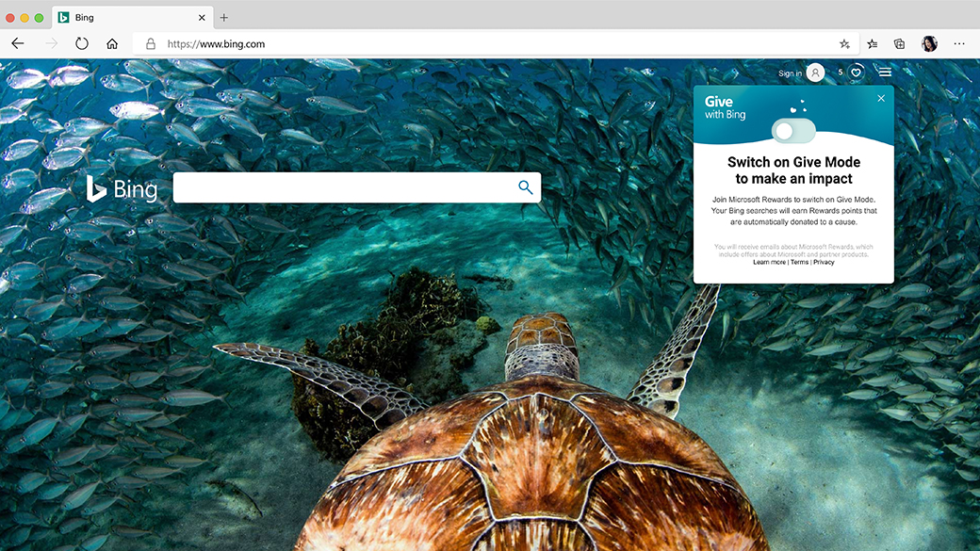980x551 pixels.
Task: Close the Give with Bing popup
Action: (881, 98)
